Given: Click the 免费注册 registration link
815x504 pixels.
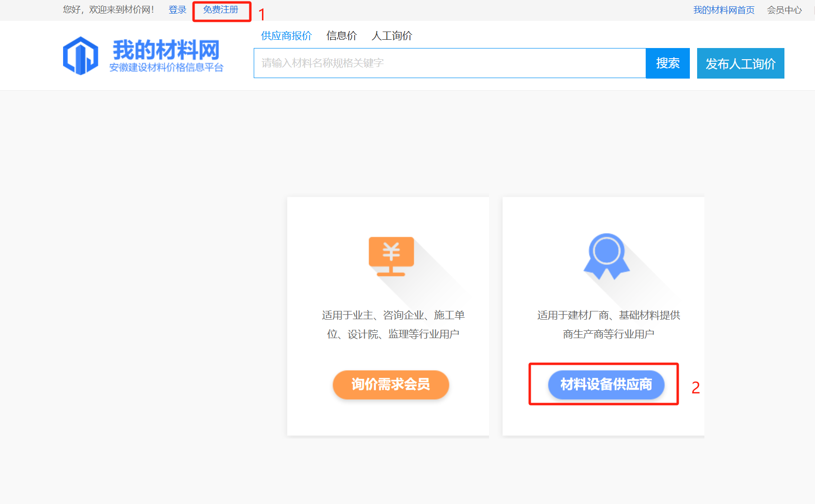Looking at the screenshot, I should (221, 10).
